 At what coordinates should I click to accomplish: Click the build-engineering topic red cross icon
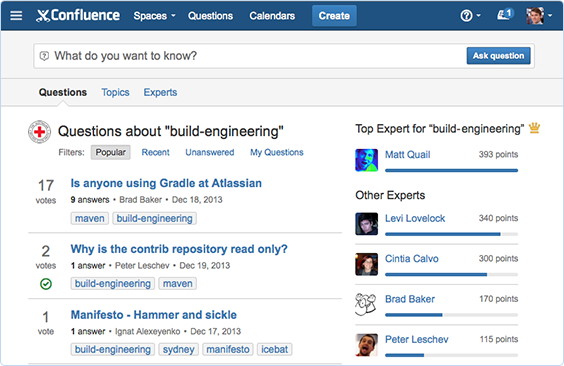click(39, 132)
